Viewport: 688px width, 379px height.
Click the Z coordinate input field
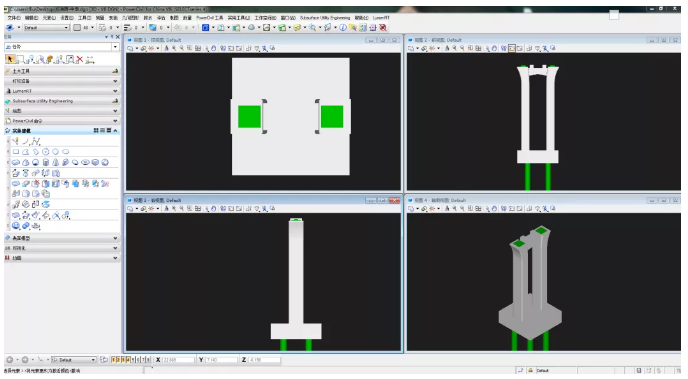pyautogui.click(x=265, y=360)
